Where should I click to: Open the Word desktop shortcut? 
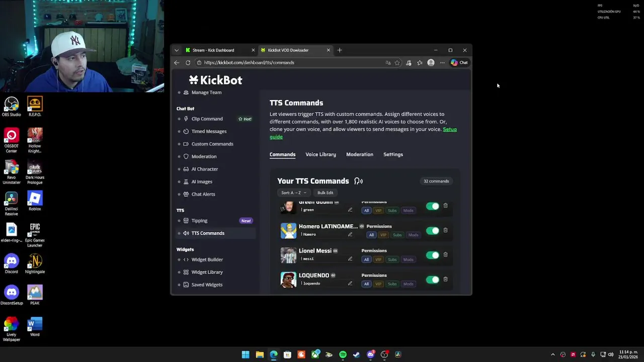coord(35,326)
